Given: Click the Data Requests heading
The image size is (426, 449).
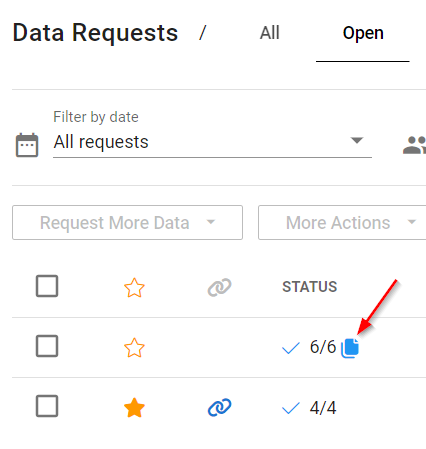Looking at the screenshot, I should [95, 33].
